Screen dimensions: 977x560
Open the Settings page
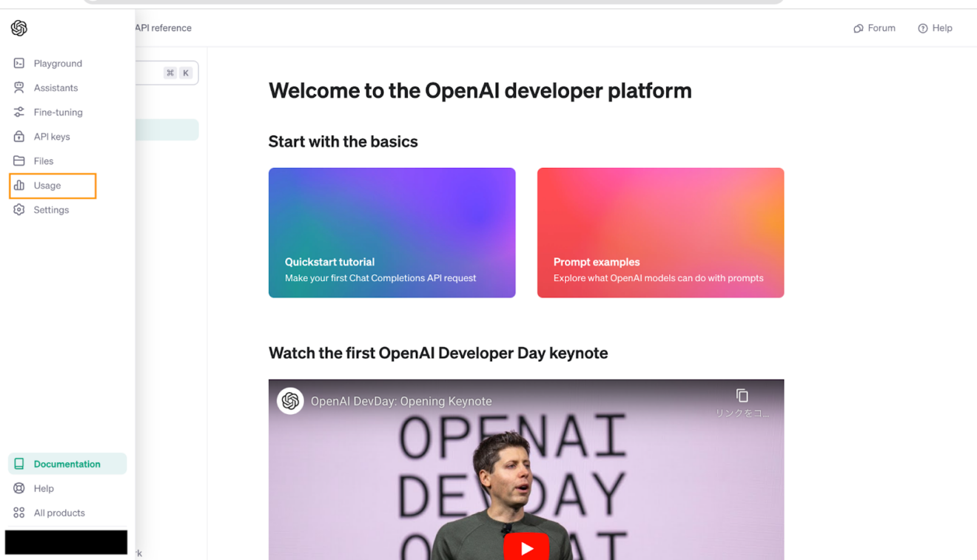tap(50, 209)
